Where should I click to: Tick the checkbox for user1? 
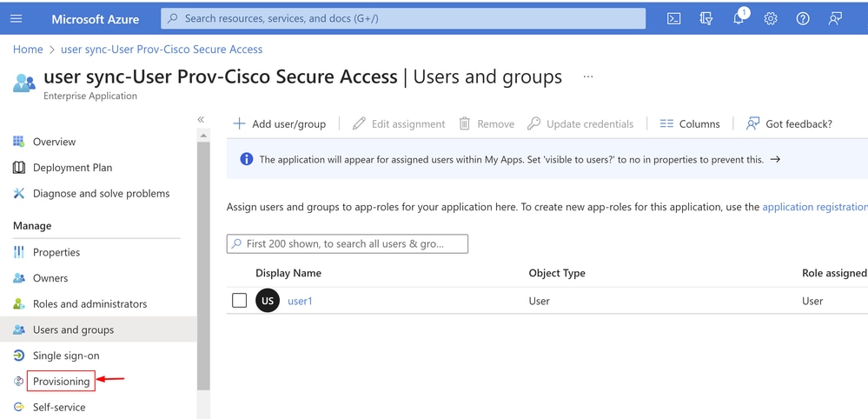[x=239, y=301]
